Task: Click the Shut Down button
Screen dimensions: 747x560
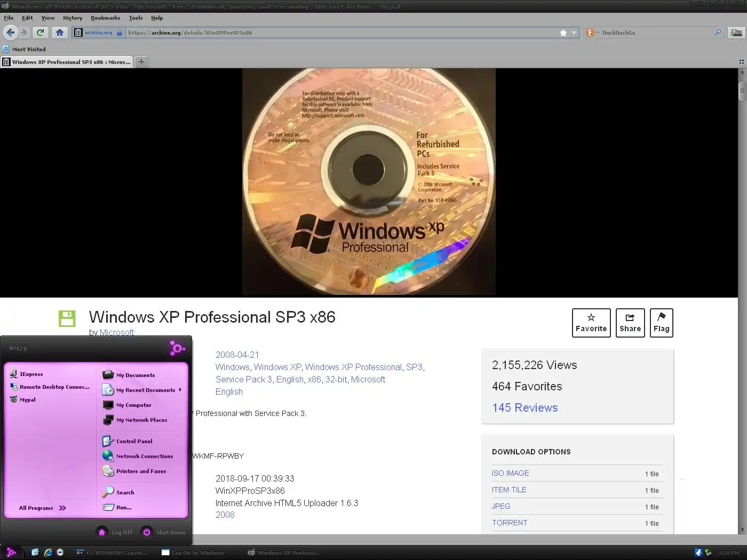Action: click(x=163, y=532)
